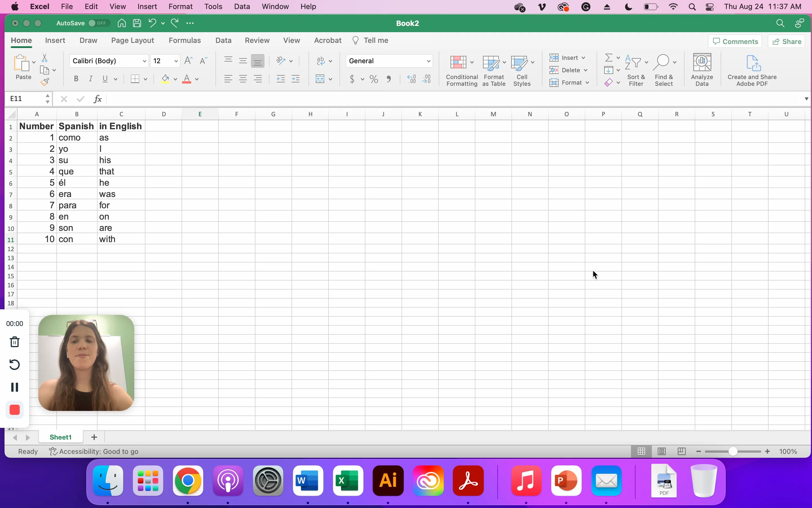
Task: Open the Format cells dropdown in ribbon
Action: (x=570, y=82)
